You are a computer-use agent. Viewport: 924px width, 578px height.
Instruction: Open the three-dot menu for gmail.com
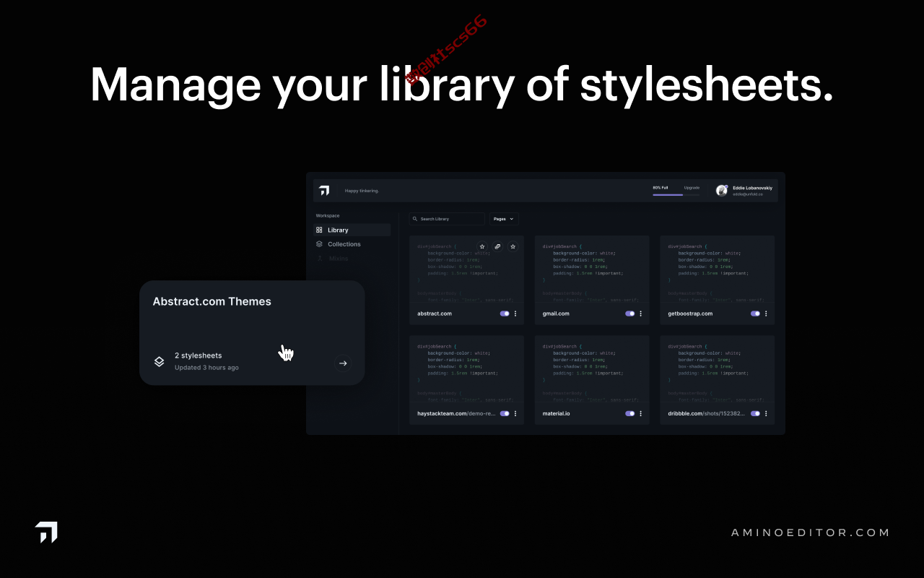[x=640, y=314]
